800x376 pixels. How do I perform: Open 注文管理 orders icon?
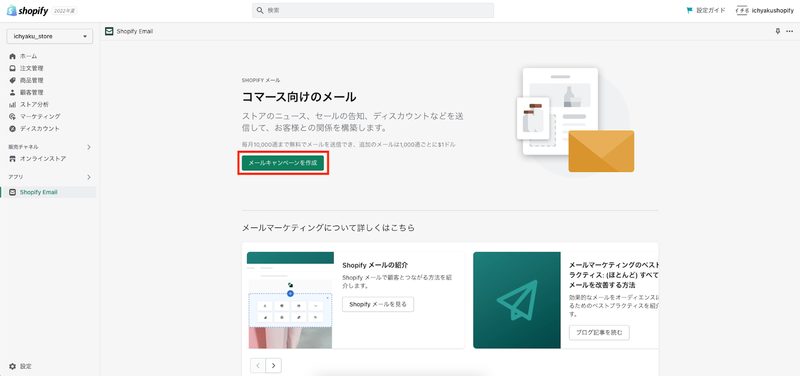[x=13, y=68]
